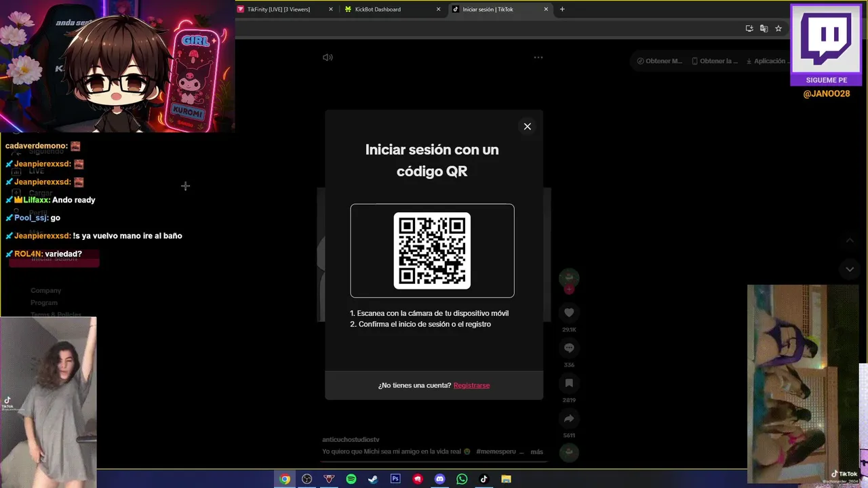The image size is (868, 488).
Task: Close the Iniciar sesión TikTok tab
Action: point(546,9)
